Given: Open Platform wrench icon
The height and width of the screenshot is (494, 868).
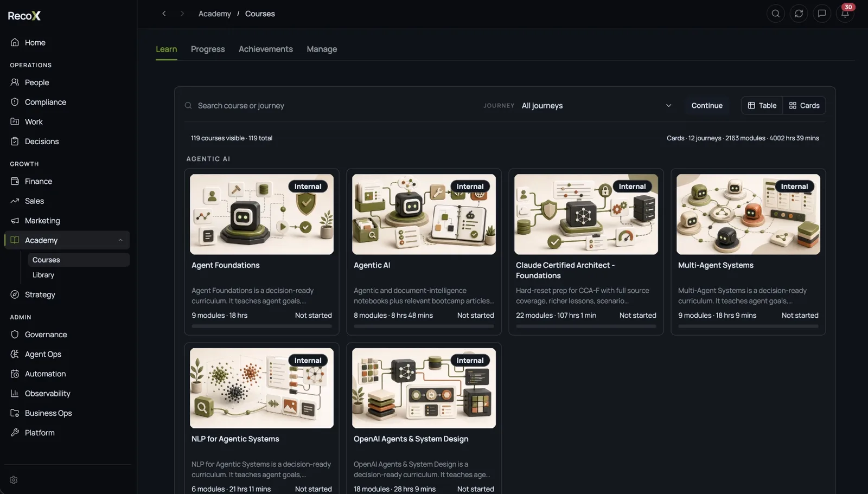Looking at the screenshot, I should [x=15, y=433].
